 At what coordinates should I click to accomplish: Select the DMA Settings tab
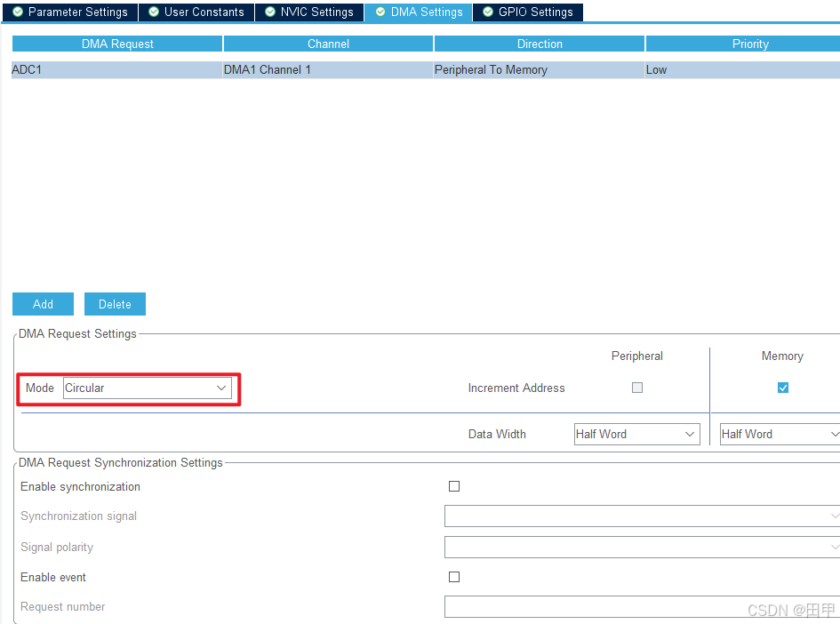419,12
